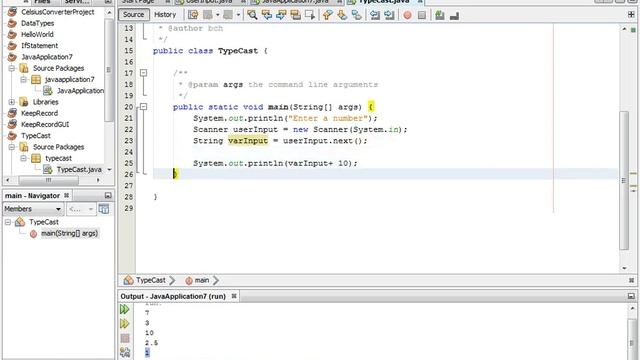Click the bottom settings icon in Output sidebar
Viewport: 640px width, 360px height.
(125, 352)
